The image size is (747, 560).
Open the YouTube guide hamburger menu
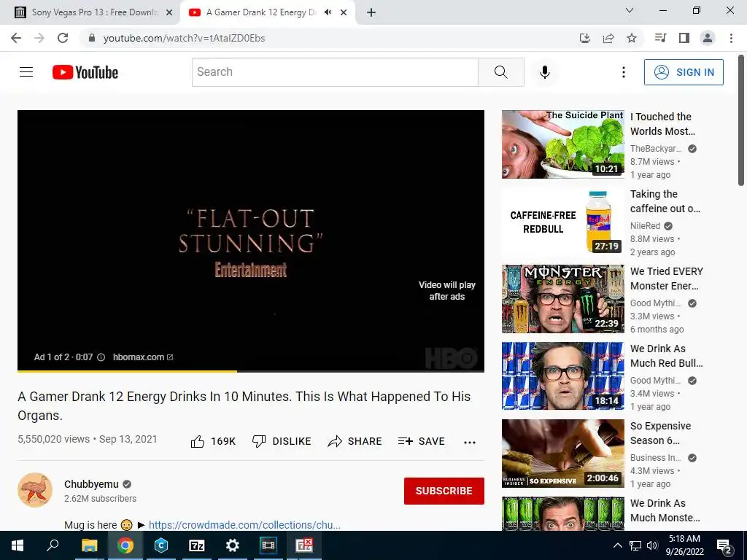pos(26,72)
